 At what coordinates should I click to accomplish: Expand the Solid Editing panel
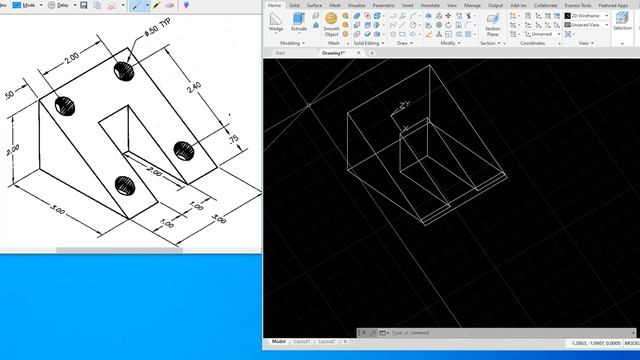[369, 43]
